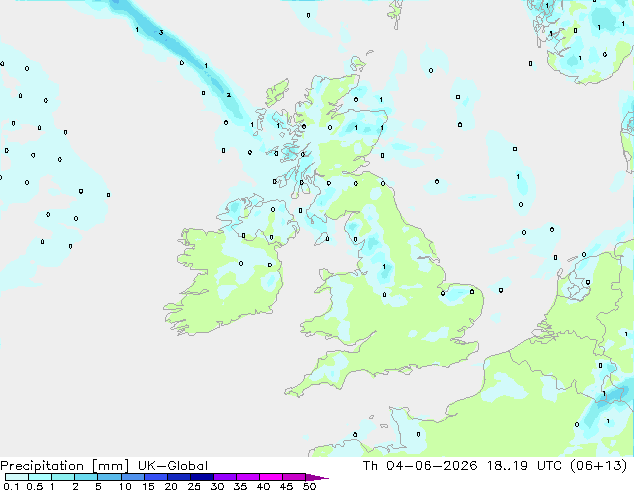Click the value 1 over northern England
634x490 pixels.
384,266
